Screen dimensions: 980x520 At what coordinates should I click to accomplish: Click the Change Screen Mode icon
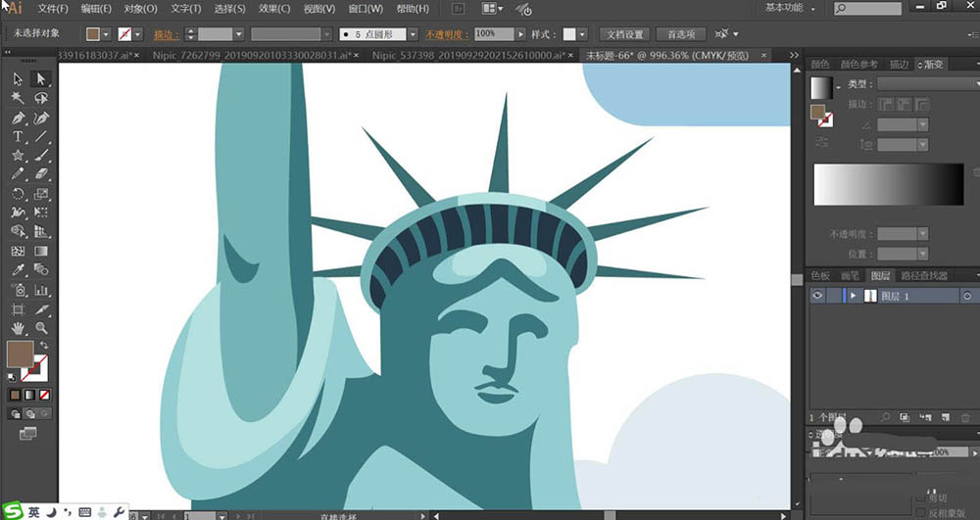click(27, 433)
